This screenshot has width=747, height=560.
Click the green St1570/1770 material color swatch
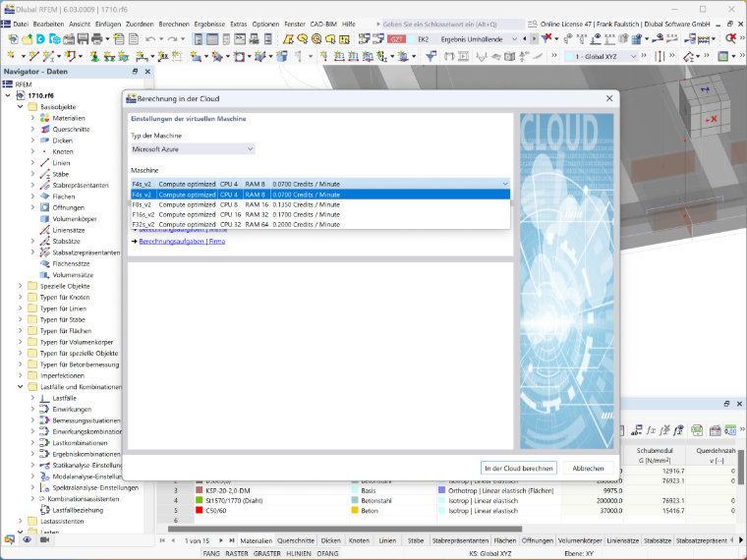(x=200, y=500)
